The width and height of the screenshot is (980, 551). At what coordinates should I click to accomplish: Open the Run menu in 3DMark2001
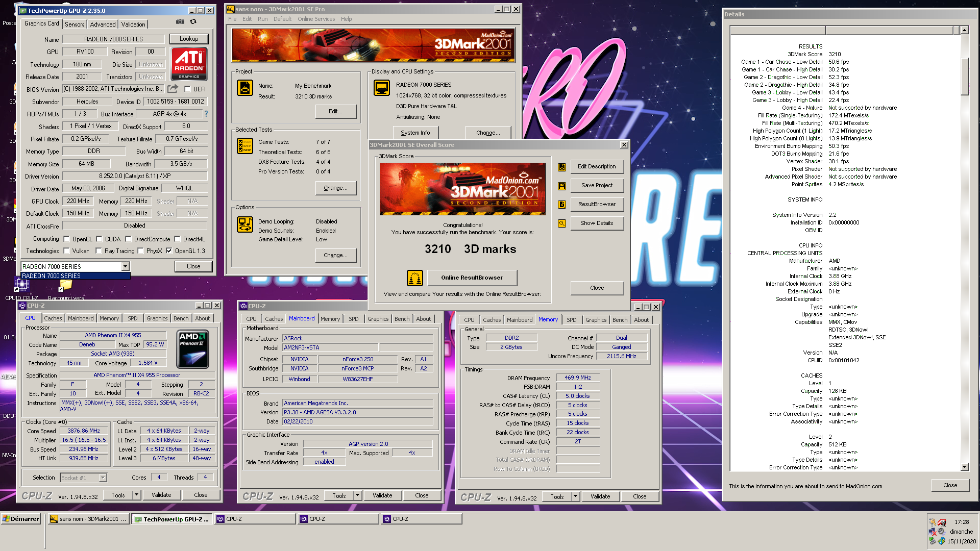[x=262, y=19]
